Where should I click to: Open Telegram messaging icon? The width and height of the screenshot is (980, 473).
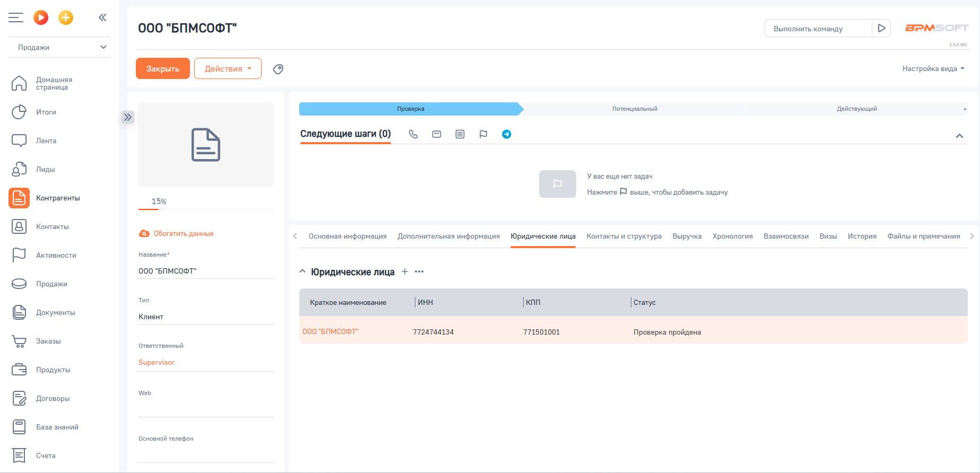tap(507, 134)
